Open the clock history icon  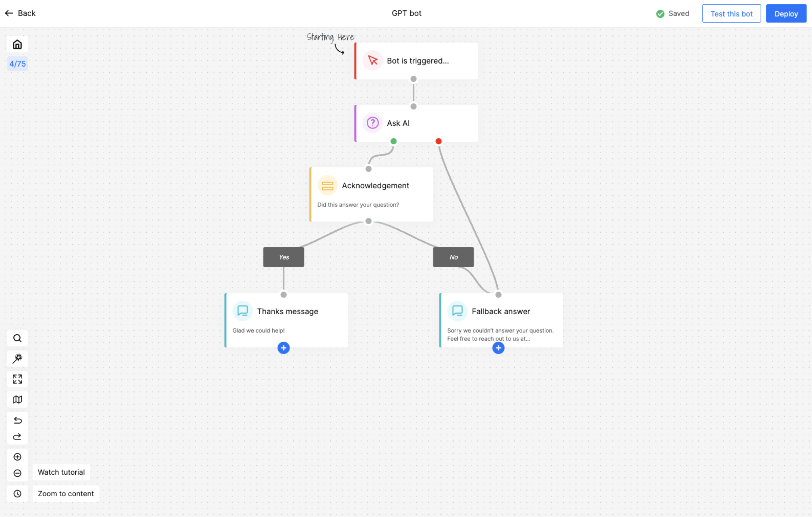click(17, 494)
